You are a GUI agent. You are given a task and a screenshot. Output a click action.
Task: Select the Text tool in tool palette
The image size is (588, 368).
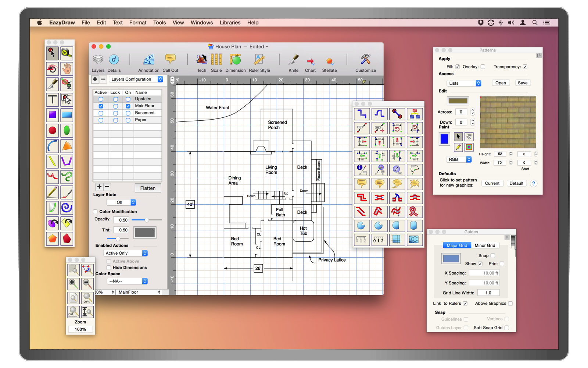point(52,99)
